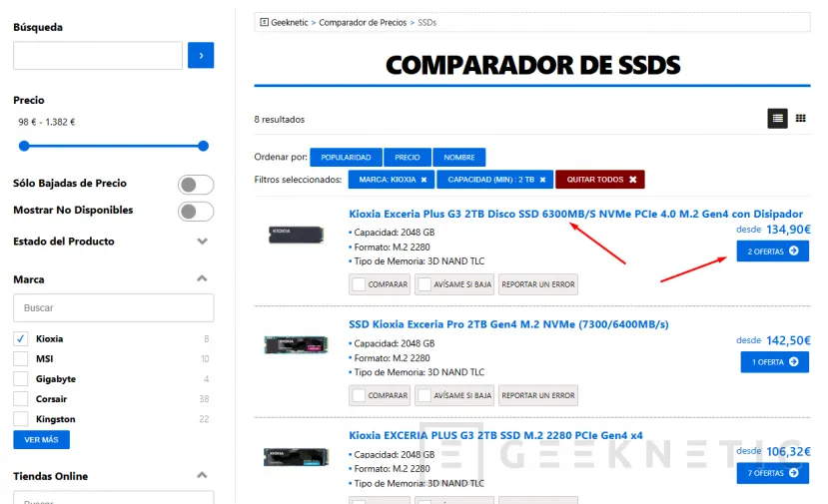Viewport: 828px width, 504px height.
Task: Open 2 Ofertas for 134,90€ SSD
Action: [772, 252]
